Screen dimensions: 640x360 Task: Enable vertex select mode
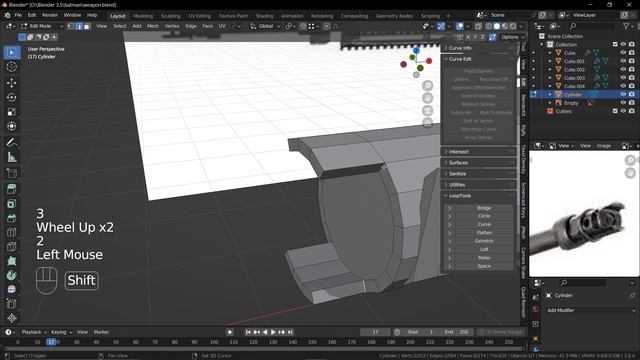pos(71,26)
